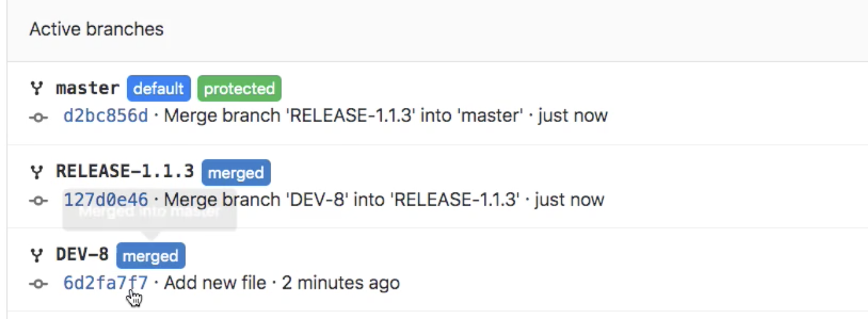Open commit d2bc856d
Screen dimensions: 868x319
coord(105,116)
